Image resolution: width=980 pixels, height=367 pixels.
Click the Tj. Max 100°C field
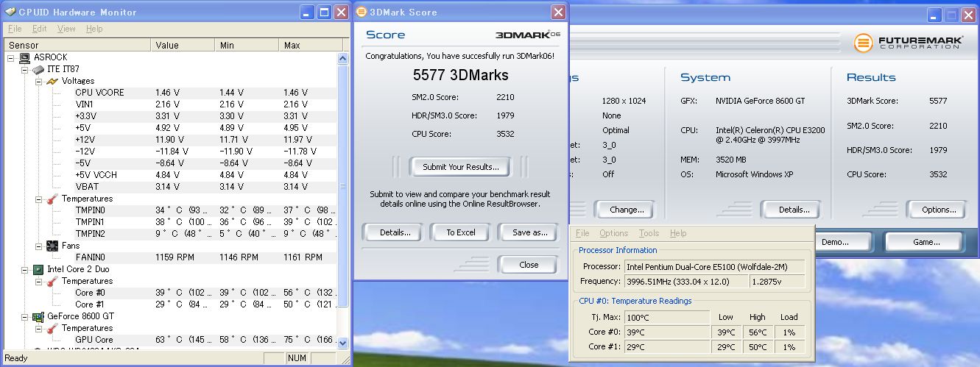coord(669,317)
